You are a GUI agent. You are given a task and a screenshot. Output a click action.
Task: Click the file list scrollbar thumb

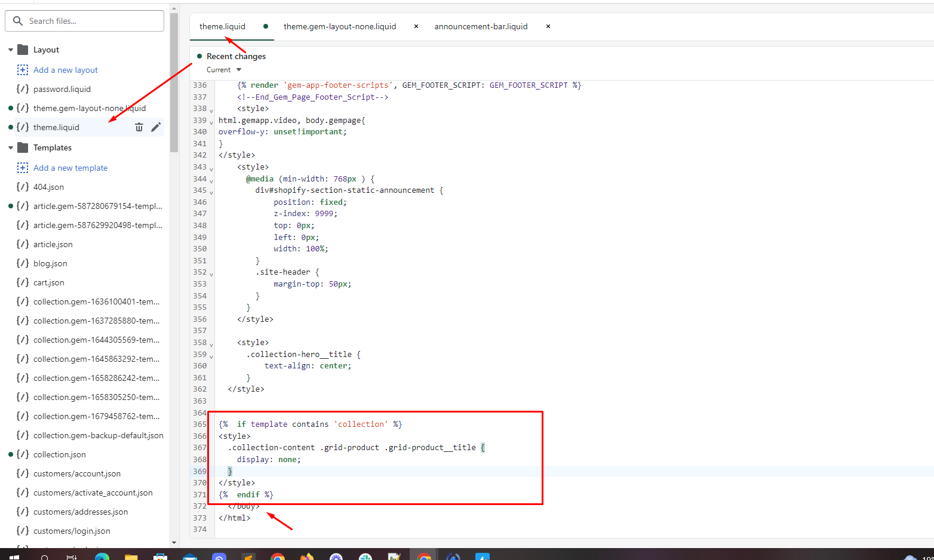point(174,82)
